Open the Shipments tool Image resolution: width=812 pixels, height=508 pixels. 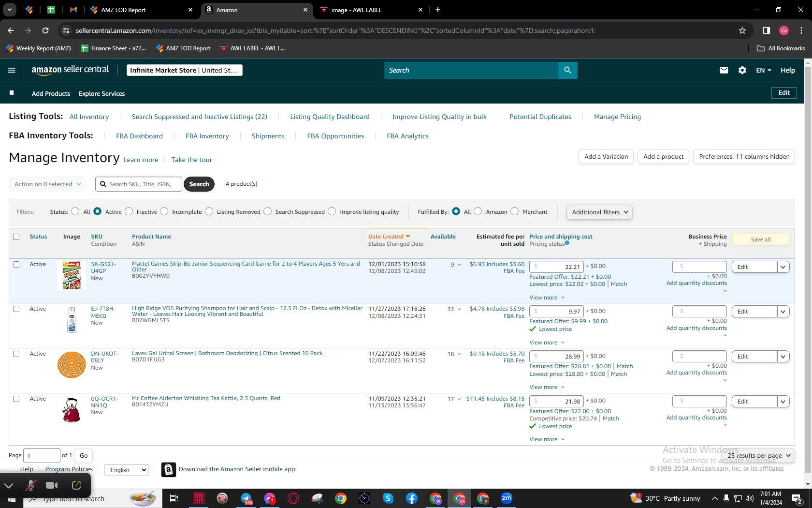point(268,136)
